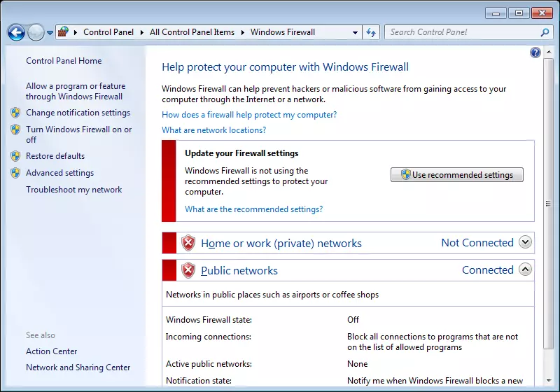Image resolution: width=560 pixels, height=392 pixels.
Task: Click scrollbar down arrow
Action: click(549, 381)
